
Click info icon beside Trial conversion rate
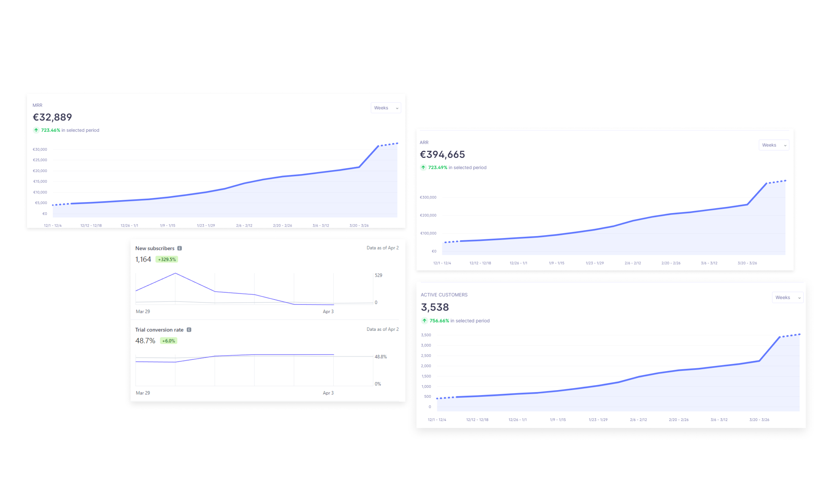(x=189, y=330)
